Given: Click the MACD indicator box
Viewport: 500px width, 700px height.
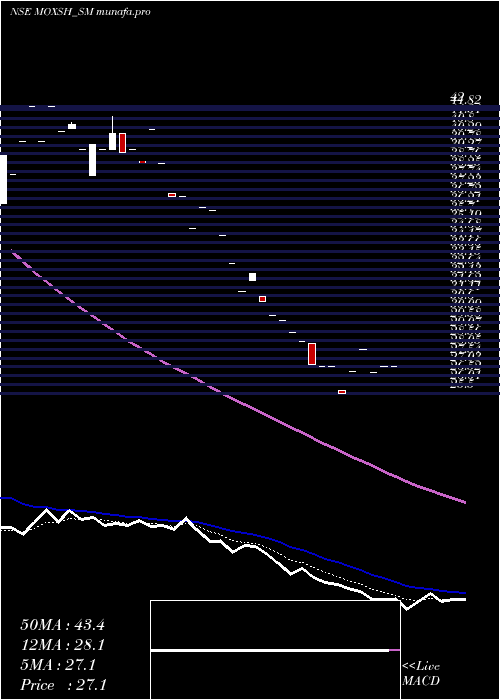Looking at the screenshot, I should tap(275, 650).
